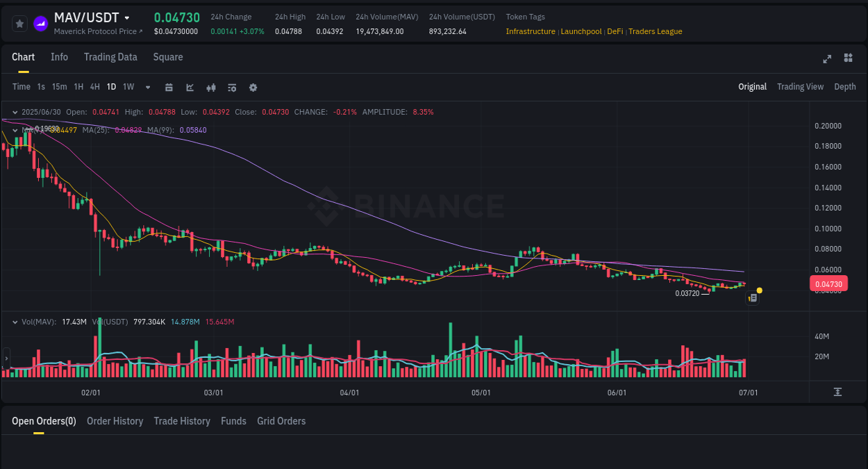Viewport: 868px width, 469px height.
Task: Click the Launchpool token tag
Action: [x=581, y=31]
